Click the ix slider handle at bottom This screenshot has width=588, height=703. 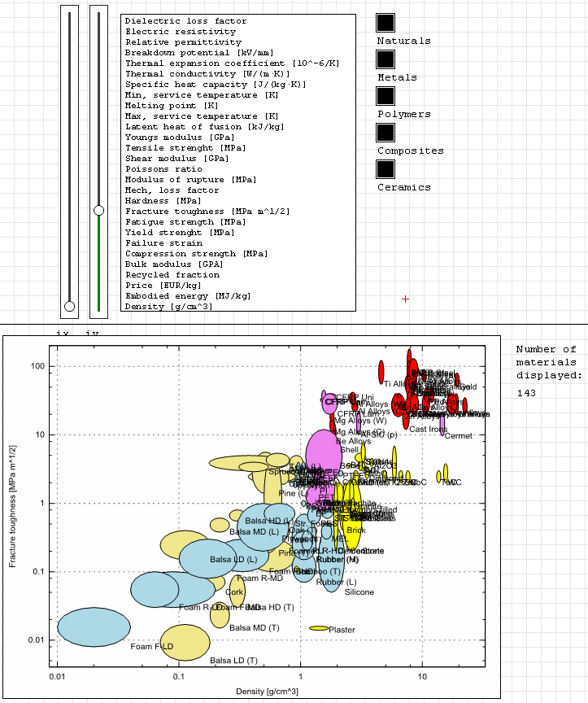(x=69, y=306)
